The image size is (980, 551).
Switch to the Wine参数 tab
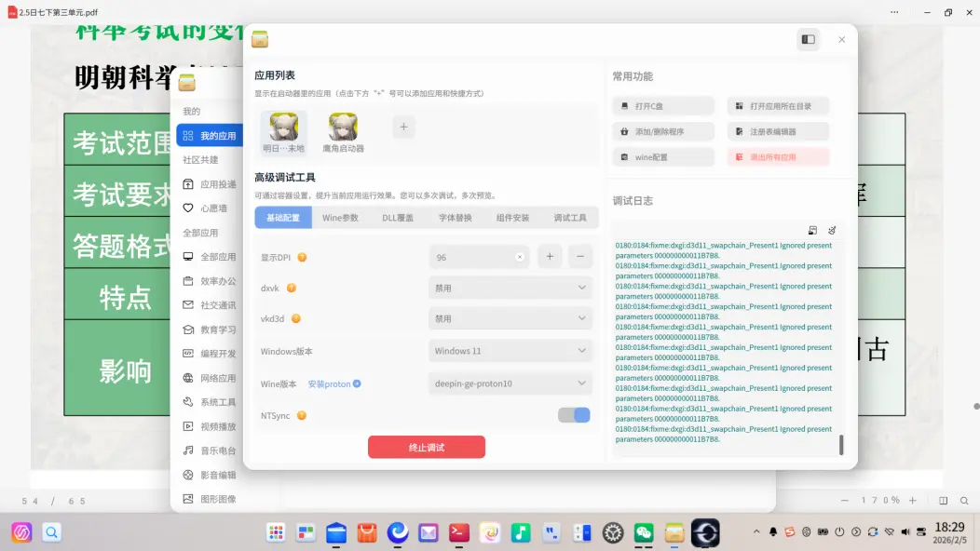(x=340, y=218)
